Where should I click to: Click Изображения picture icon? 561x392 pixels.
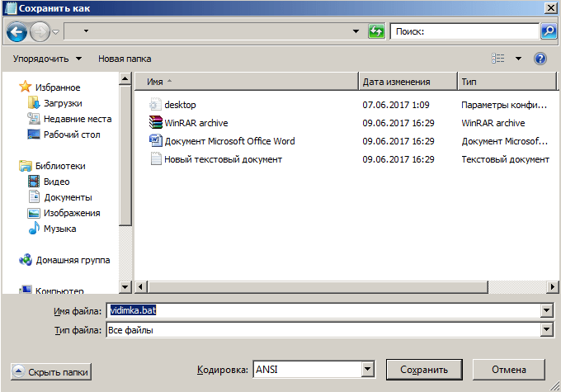tap(34, 213)
